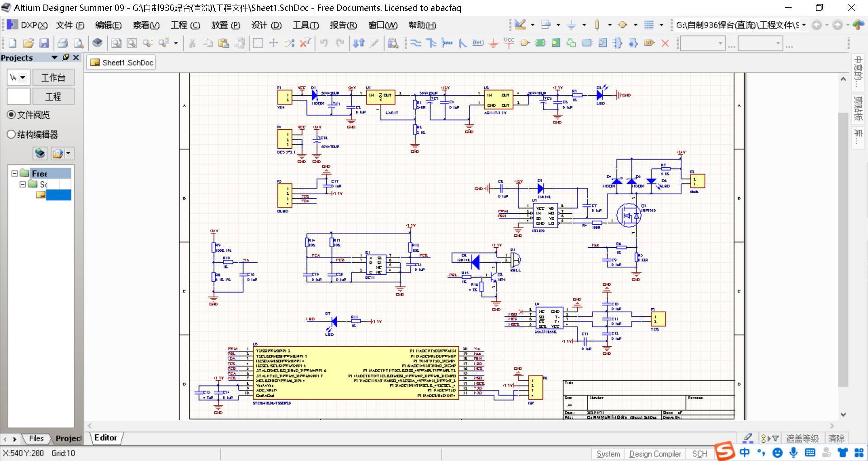
Task: Open the print preview tool
Action: click(79, 43)
